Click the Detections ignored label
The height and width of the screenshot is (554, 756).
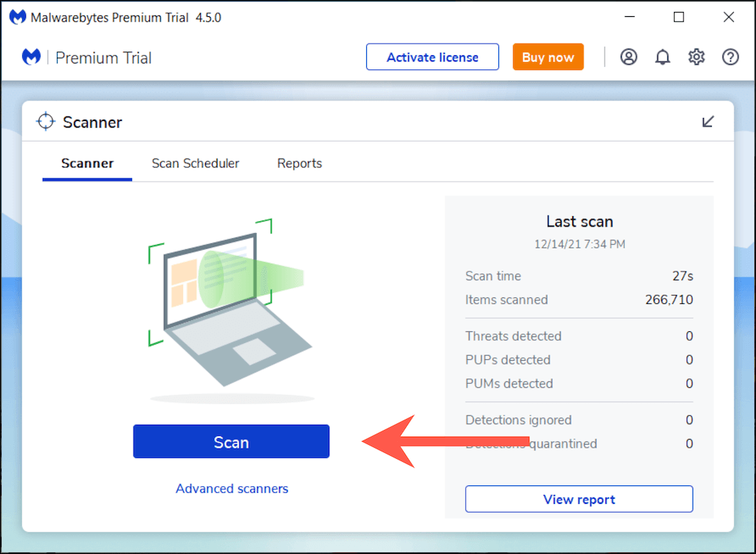click(518, 420)
